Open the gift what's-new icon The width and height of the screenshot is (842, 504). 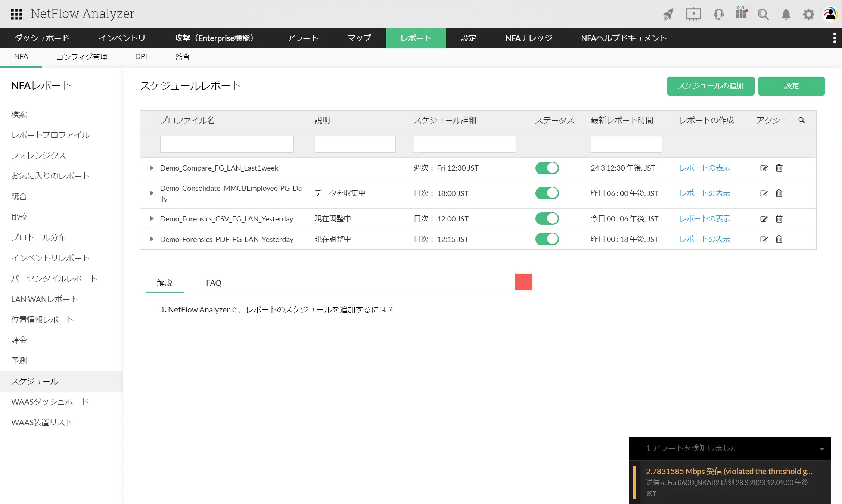click(741, 13)
